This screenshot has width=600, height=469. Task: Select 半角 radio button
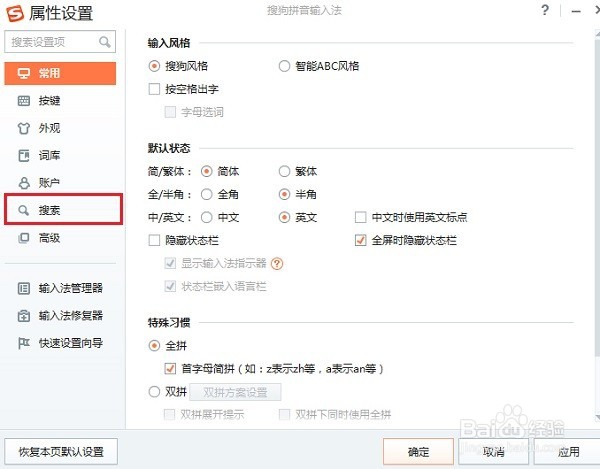tap(284, 194)
